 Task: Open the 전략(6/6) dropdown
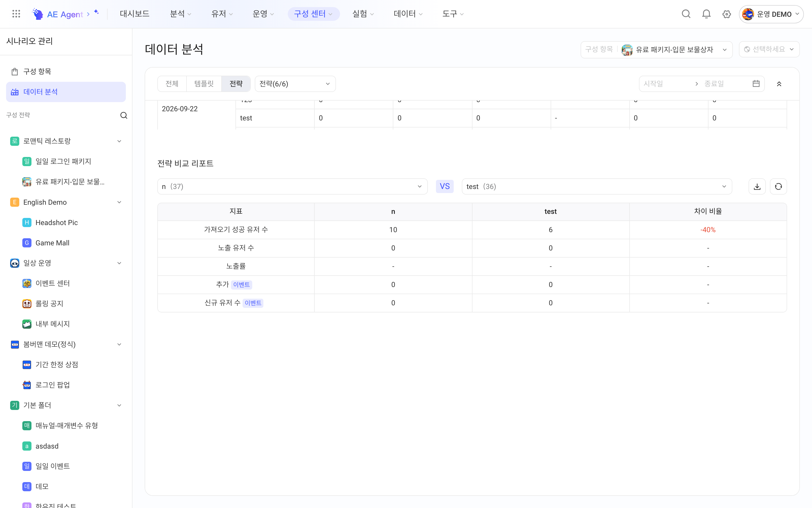tap(295, 84)
